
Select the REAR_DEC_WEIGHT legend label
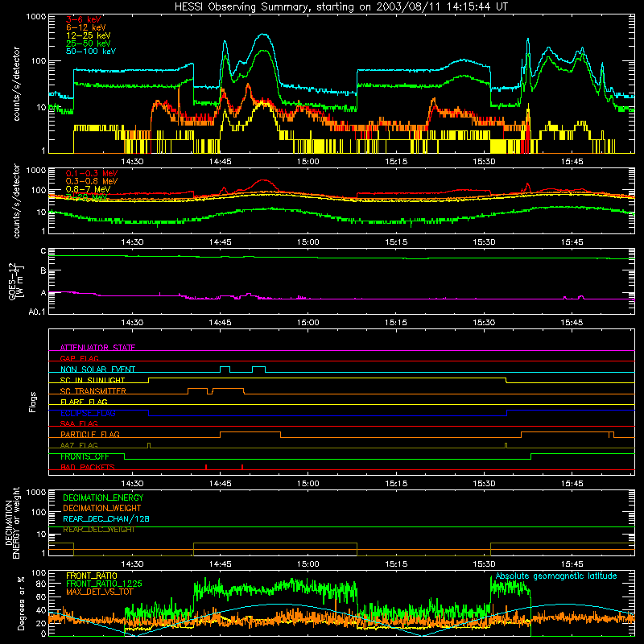click(98, 530)
